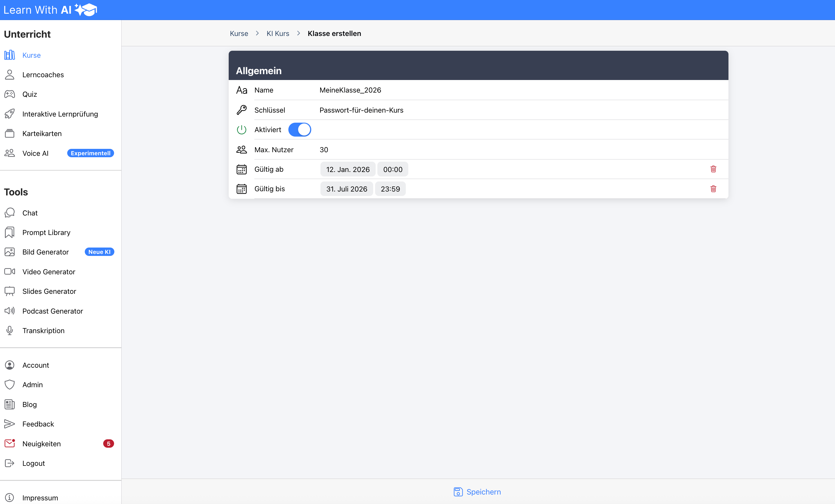This screenshot has height=504, width=835.
Task: Click the Transkription microphone icon
Action: pyautogui.click(x=9, y=331)
